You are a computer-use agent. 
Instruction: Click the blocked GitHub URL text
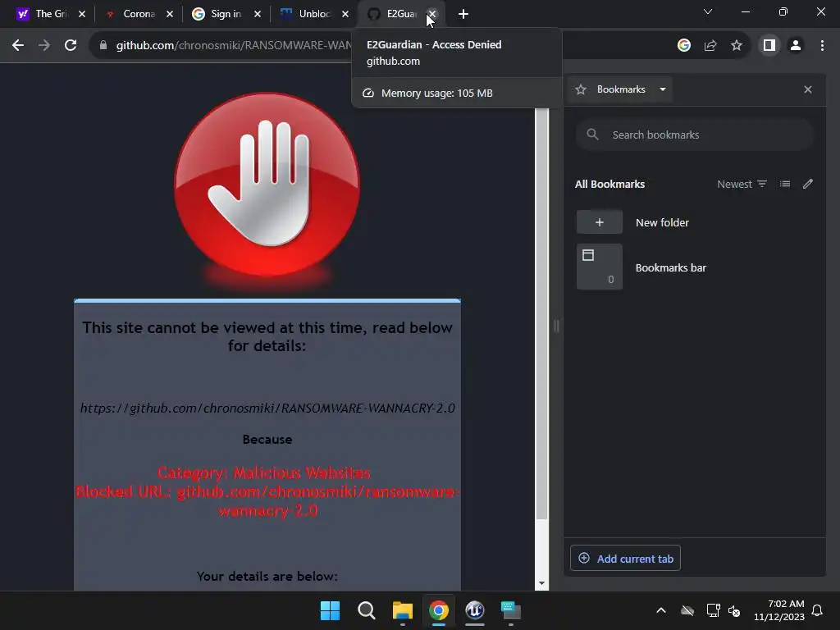click(x=267, y=409)
